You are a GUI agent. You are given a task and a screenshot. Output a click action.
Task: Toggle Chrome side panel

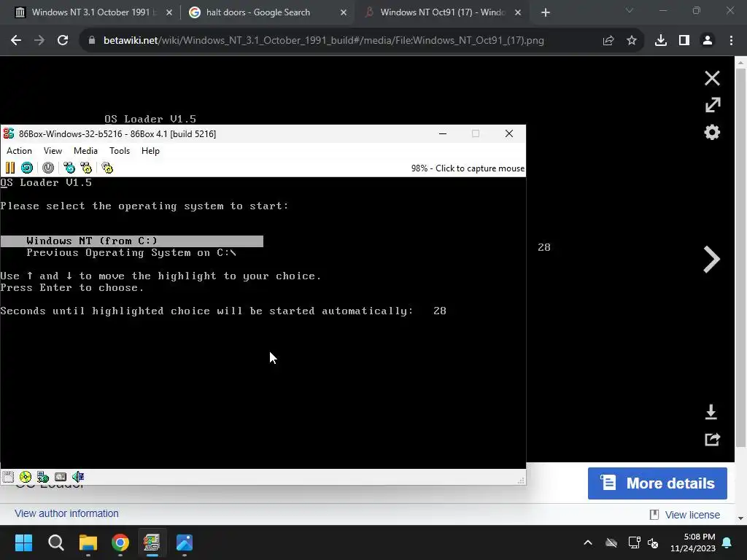(684, 41)
